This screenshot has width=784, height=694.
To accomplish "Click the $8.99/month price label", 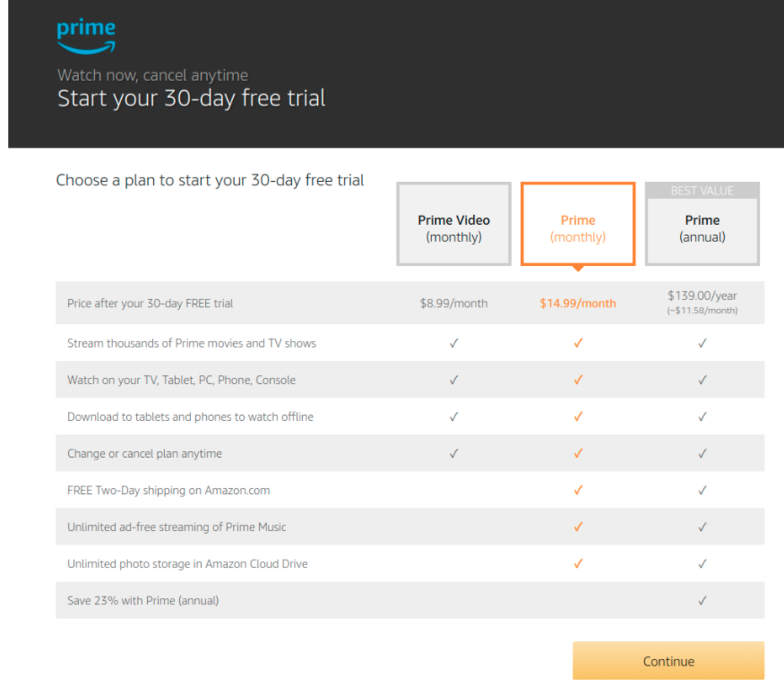I will [453, 303].
